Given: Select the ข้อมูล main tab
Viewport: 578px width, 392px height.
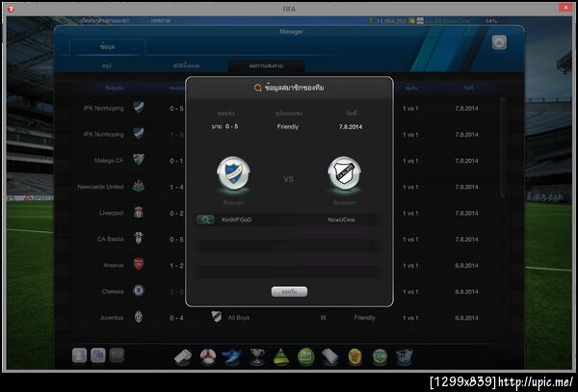Looking at the screenshot, I should [107, 47].
